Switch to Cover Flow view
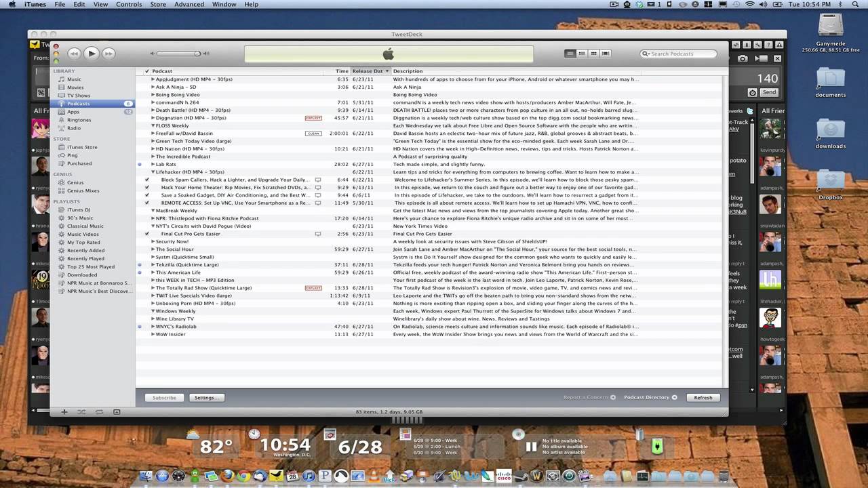Screen dimensions: 868x488 606,54
